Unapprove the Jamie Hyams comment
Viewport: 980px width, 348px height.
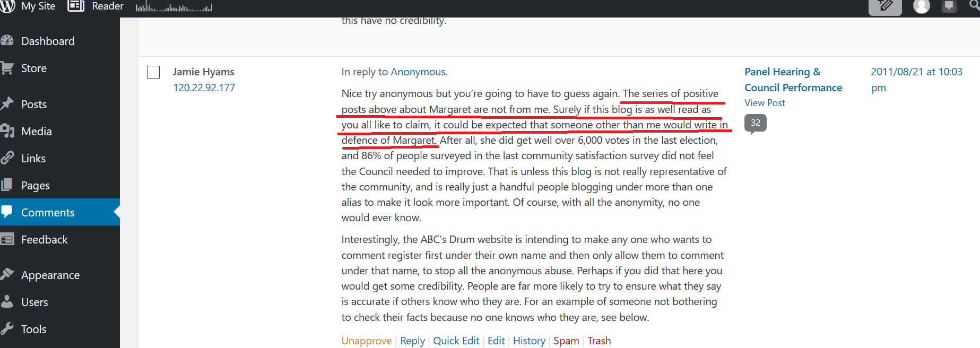point(366,341)
